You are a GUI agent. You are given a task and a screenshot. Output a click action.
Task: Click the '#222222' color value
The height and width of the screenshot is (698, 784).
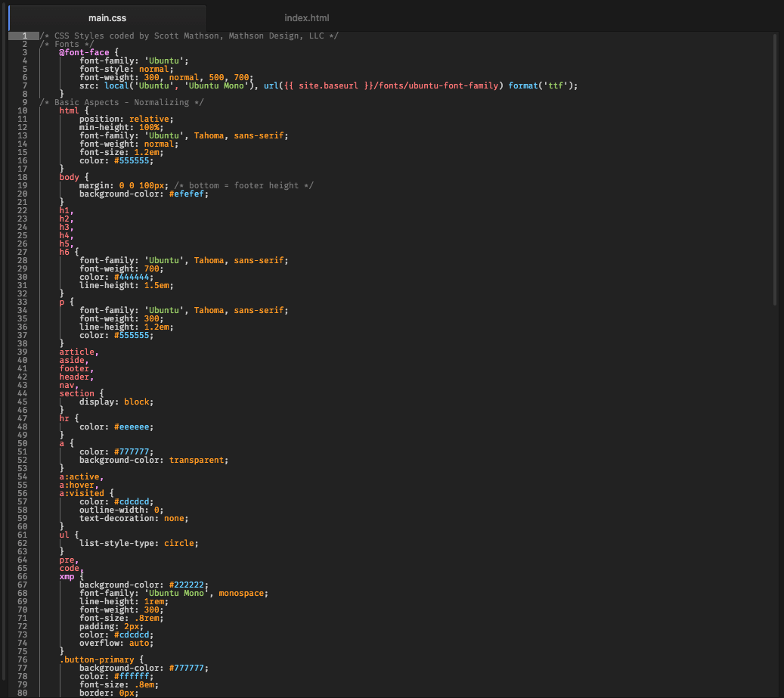pos(187,585)
